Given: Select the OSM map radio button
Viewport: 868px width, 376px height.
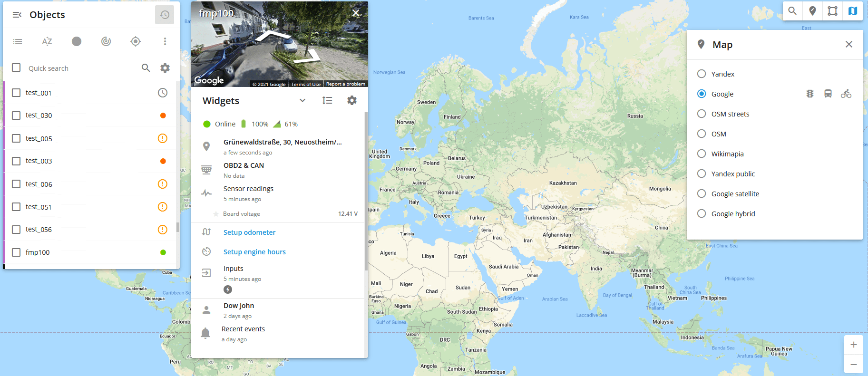Looking at the screenshot, I should coord(702,134).
